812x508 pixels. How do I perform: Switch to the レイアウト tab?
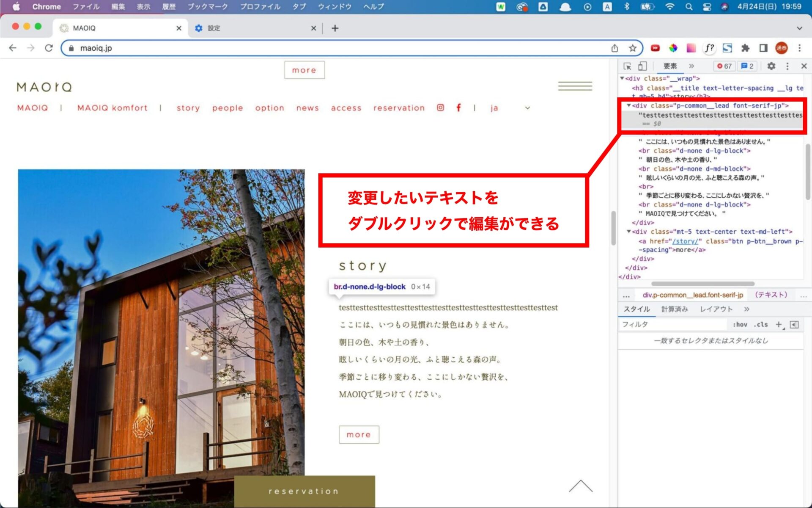click(716, 309)
